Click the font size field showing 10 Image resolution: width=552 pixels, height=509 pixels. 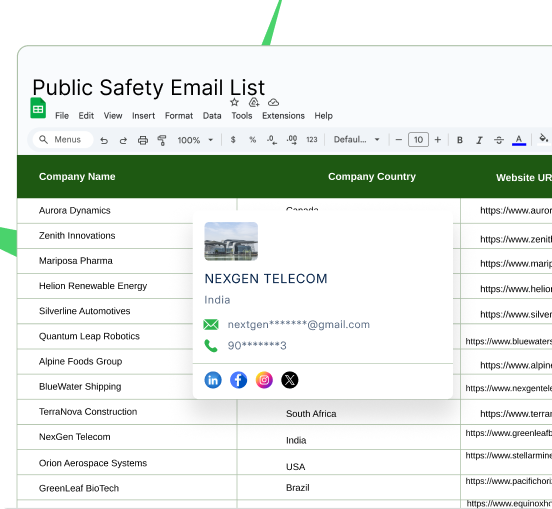point(418,140)
